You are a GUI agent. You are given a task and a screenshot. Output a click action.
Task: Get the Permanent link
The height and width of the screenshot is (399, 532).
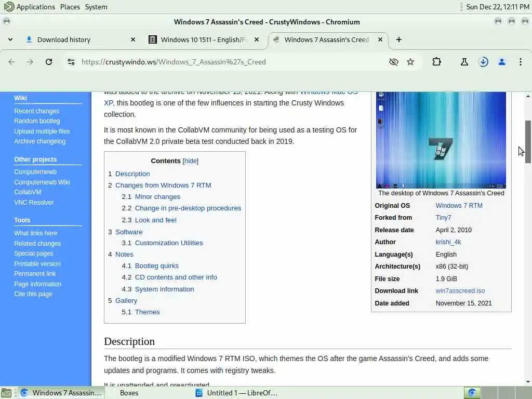click(35, 273)
